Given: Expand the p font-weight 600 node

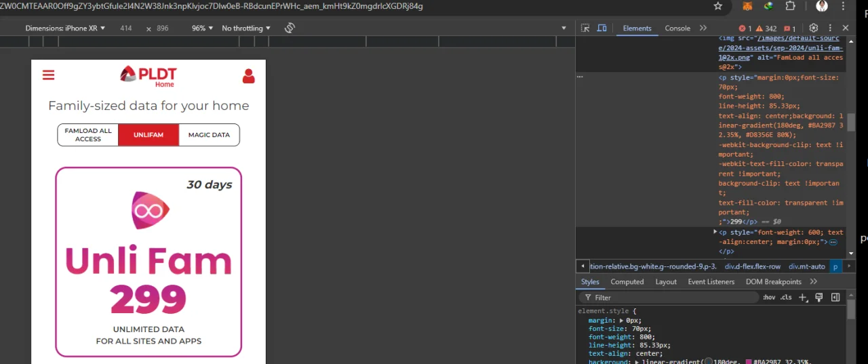Looking at the screenshot, I should tap(715, 232).
